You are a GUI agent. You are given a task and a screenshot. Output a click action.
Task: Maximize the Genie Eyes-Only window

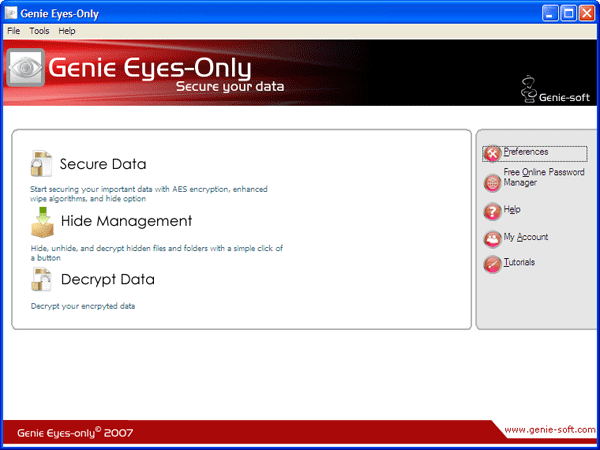(569, 14)
